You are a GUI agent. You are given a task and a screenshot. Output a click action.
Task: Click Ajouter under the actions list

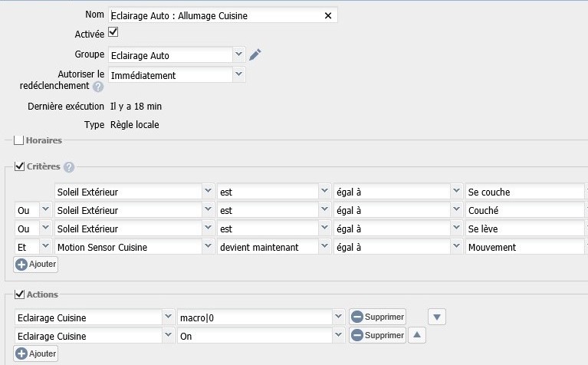(36, 353)
